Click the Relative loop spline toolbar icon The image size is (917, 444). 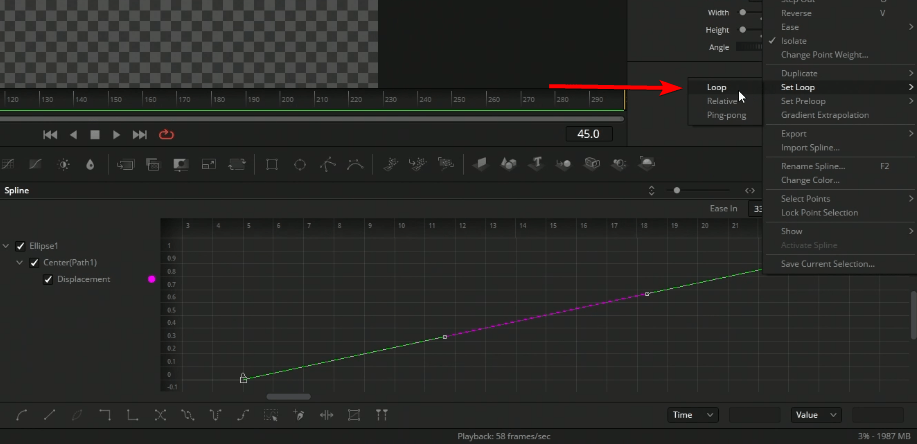coord(244,415)
